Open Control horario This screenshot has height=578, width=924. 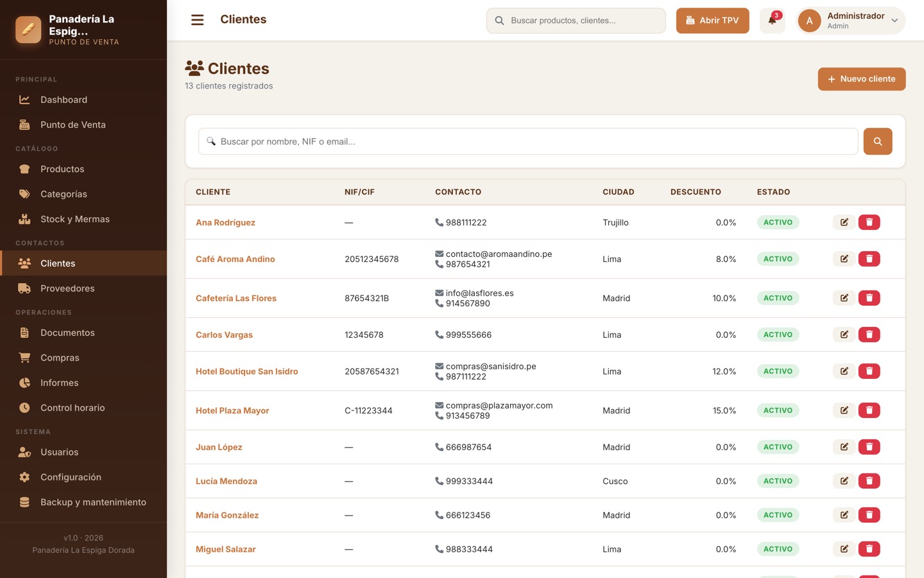coord(83,408)
